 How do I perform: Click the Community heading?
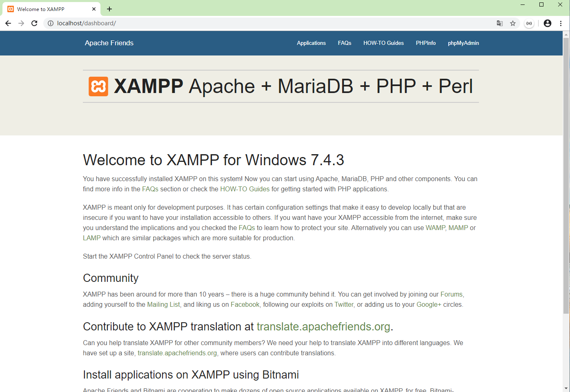111,278
